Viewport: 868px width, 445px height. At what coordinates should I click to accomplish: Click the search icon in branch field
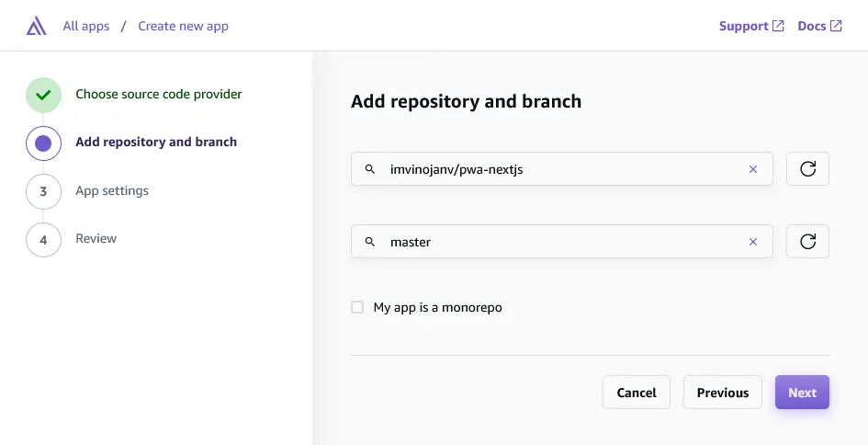[x=370, y=242]
